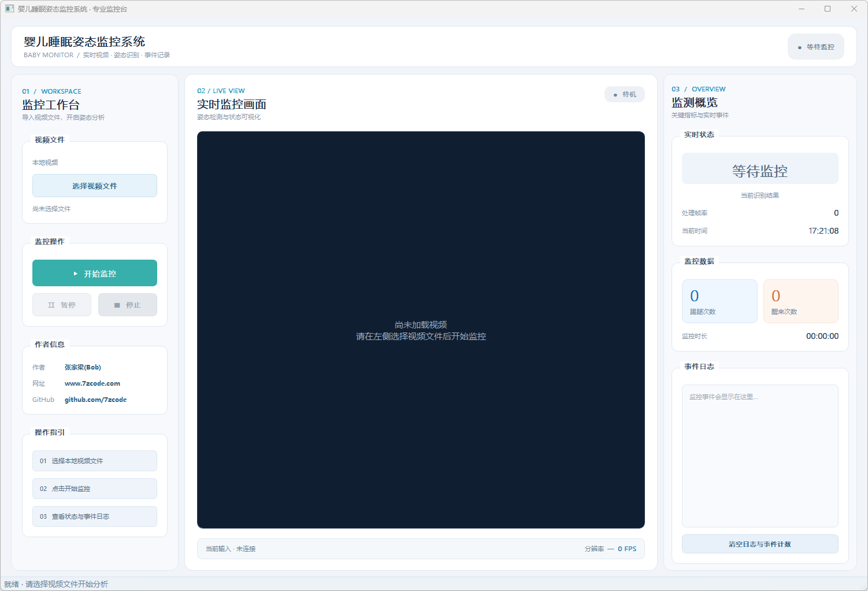Open the github.com/7zcode link
Image resolution: width=868 pixels, height=591 pixels.
tap(95, 400)
